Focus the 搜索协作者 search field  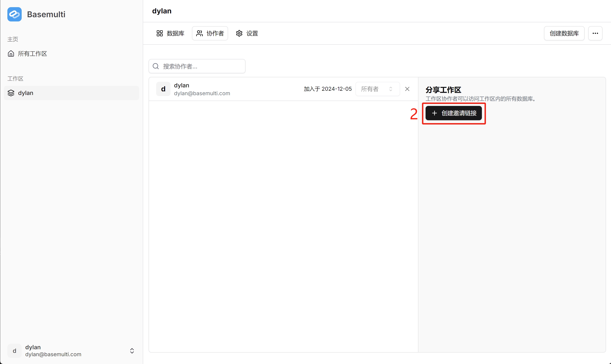pyautogui.click(x=197, y=66)
